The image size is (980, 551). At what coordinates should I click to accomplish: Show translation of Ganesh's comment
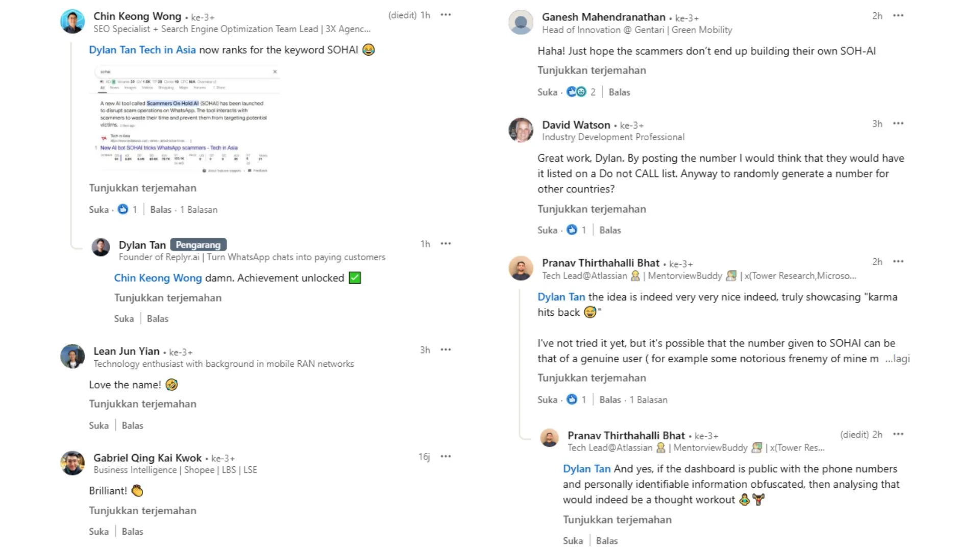(592, 70)
